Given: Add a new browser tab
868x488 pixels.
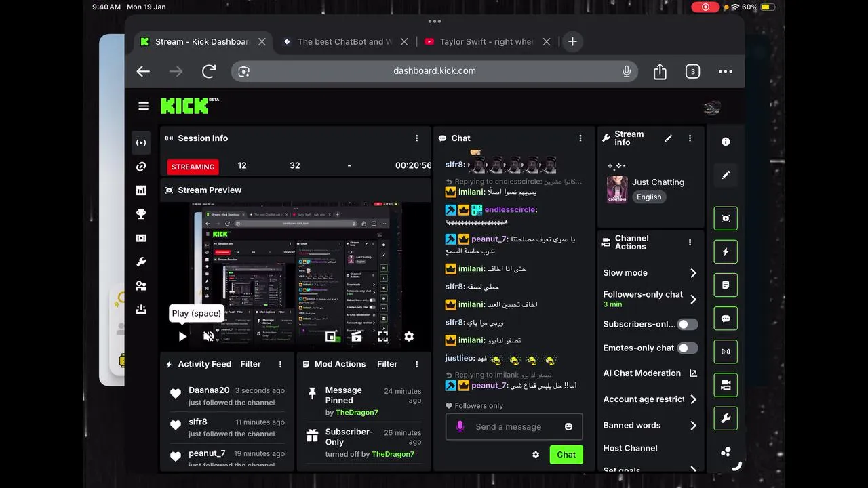Looking at the screenshot, I should point(572,41).
